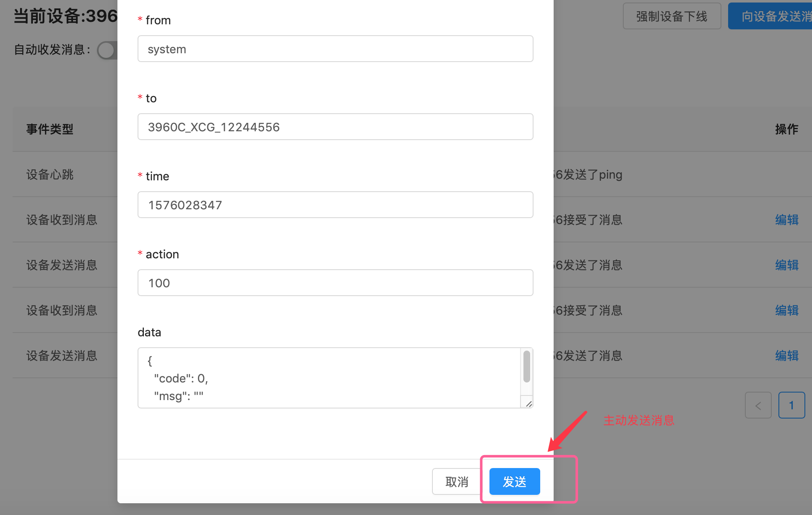The height and width of the screenshot is (515, 812).
Task: Click 编辑 link for last 设备发送消息 row
Action: pyautogui.click(x=786, y=356)
